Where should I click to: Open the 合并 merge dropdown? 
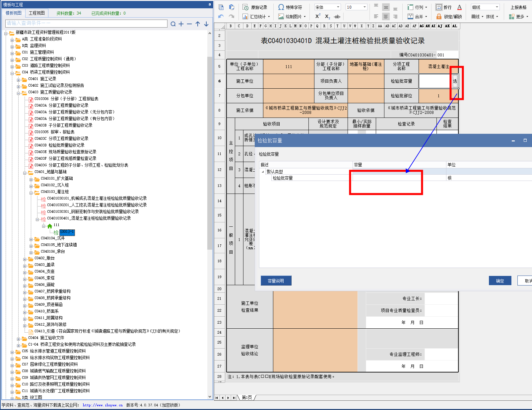(418, 17)
